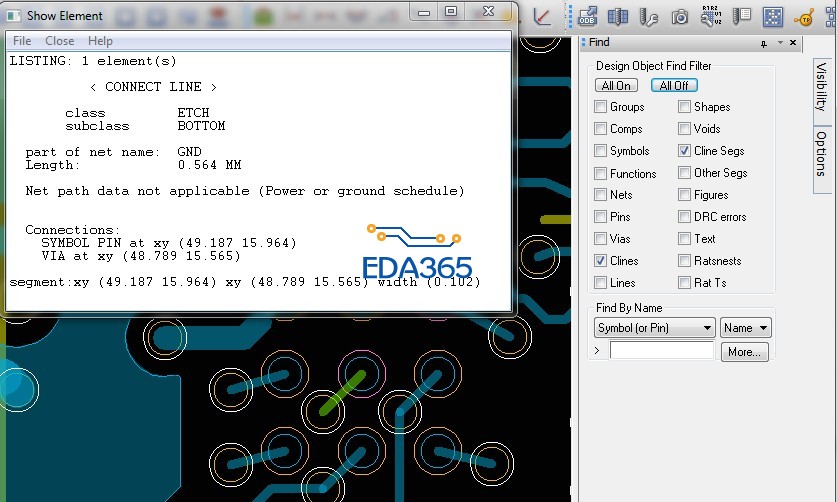The height and width of the screenshot is (502, 837).
Task: Click the 'ETCH' class value
Action: point(193,113)
